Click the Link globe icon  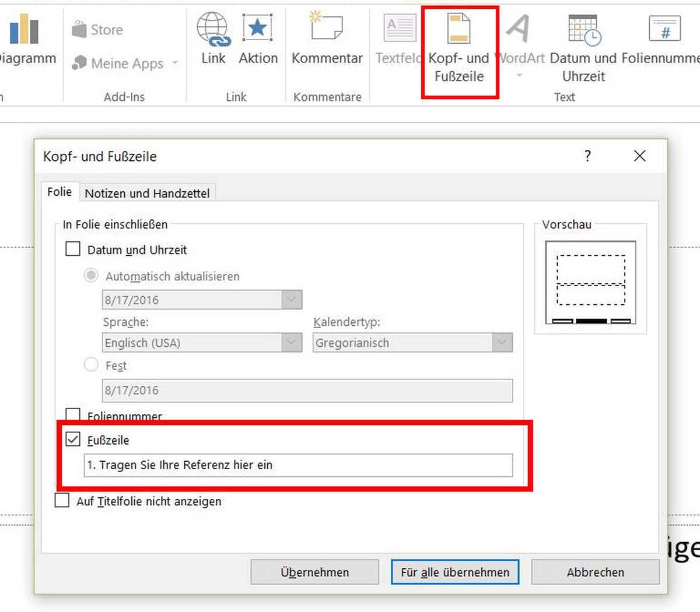(213, 29)
